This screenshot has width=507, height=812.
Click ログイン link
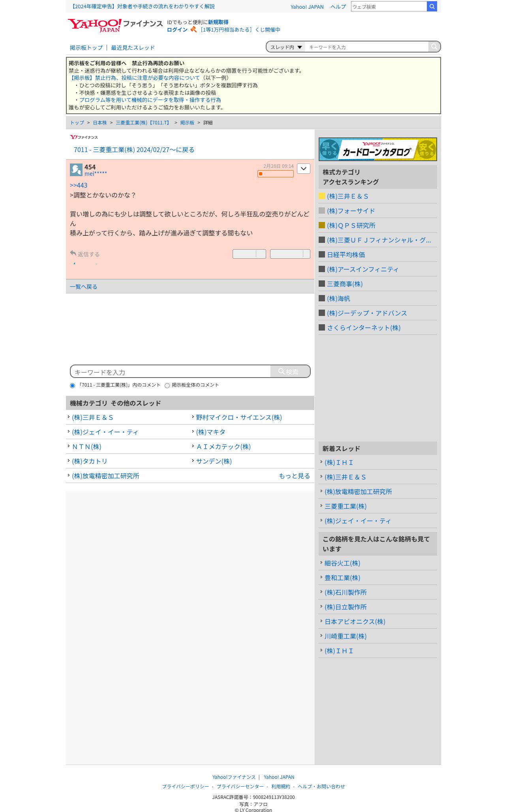coord(177,30)
